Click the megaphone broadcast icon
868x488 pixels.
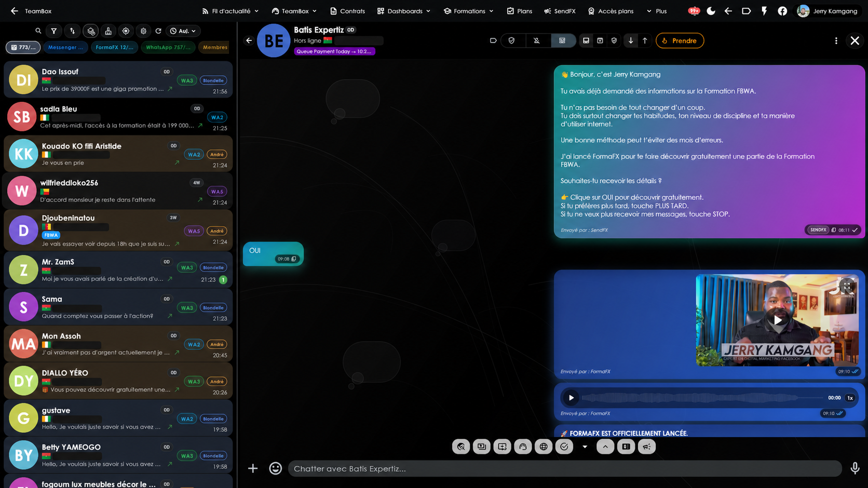647,446
